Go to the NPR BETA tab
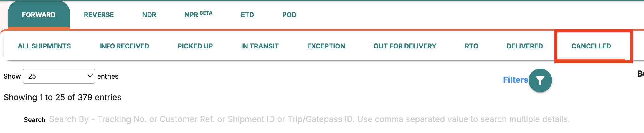 [x=198, y=14]
